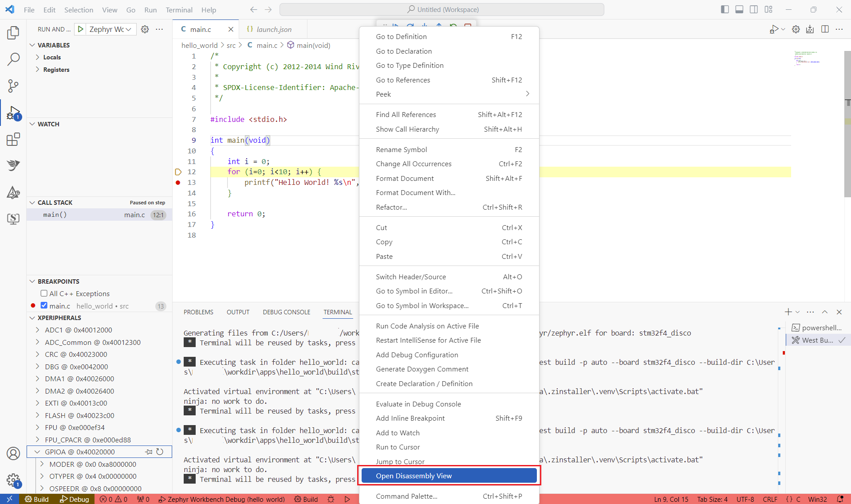Click the debug restart icon in RUN AND panel

point(453,26)
